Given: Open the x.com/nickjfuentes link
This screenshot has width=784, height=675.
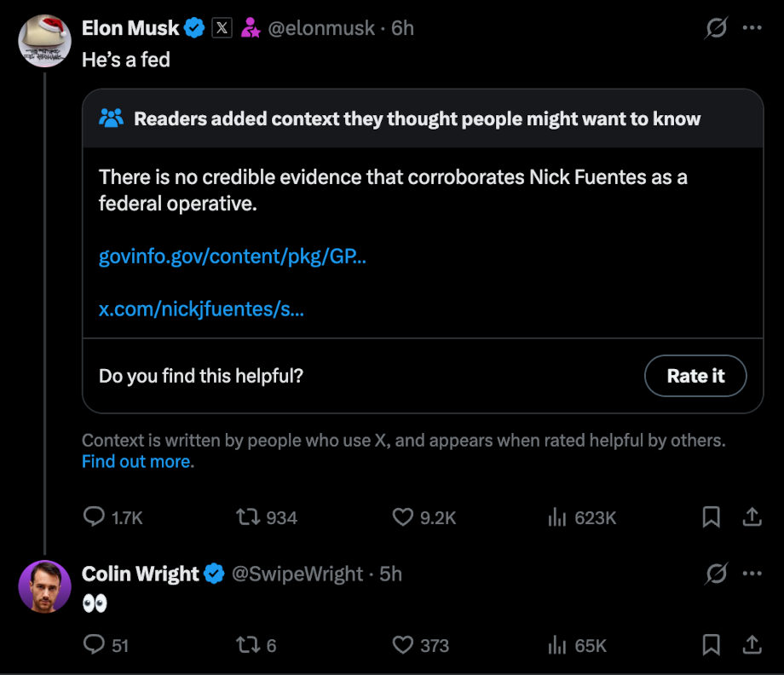Looking at the screenshot, I should pos(201,309).
